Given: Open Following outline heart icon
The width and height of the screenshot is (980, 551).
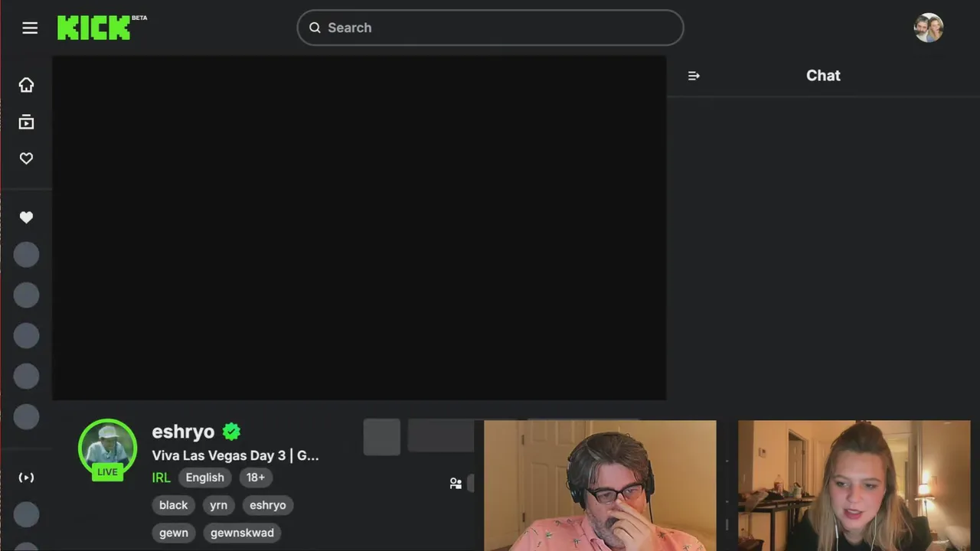Looking at the screenshot, I should [27, 158].
